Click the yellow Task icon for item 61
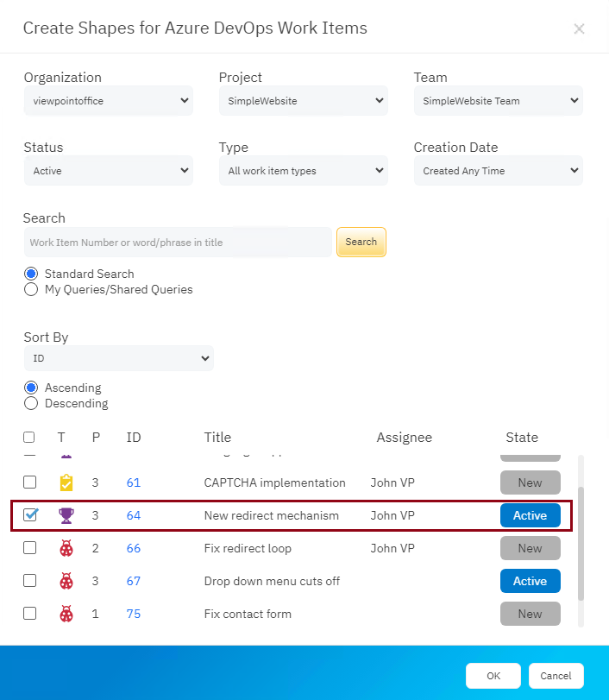 pos(66,482)
